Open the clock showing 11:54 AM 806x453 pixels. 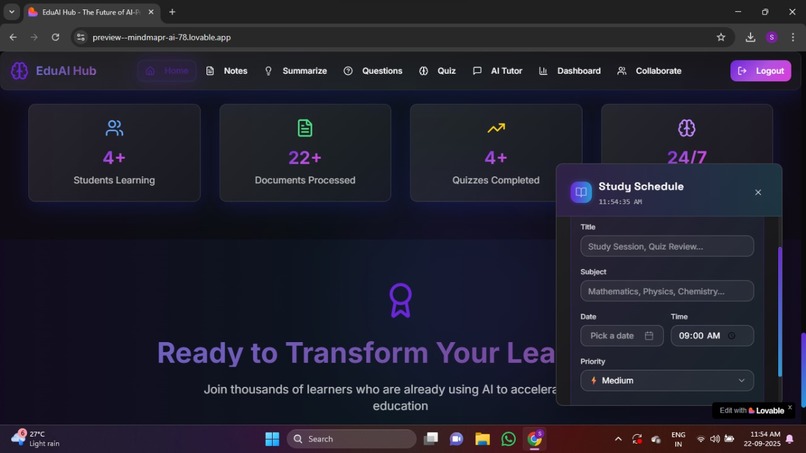click(762, 439)
